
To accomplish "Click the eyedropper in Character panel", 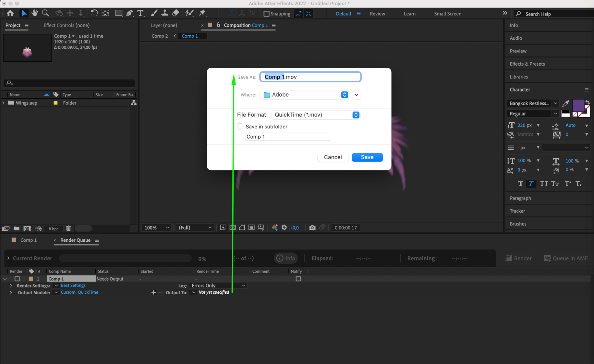I will 565,103.
